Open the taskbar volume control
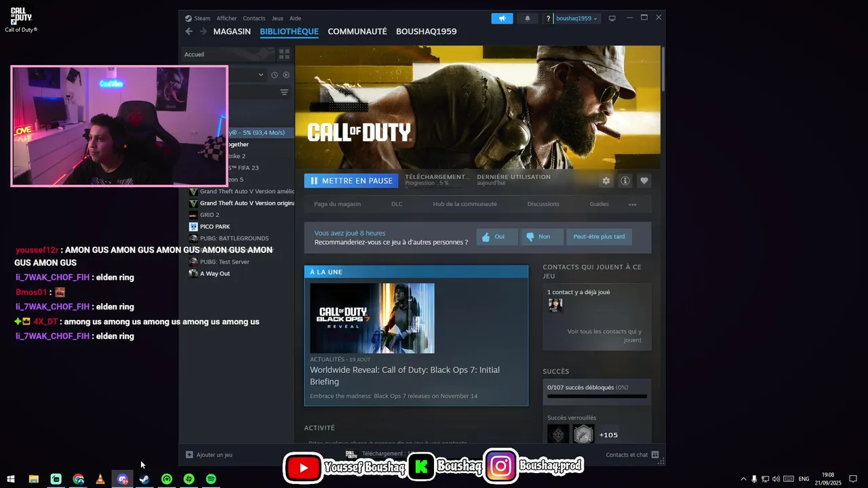This screenshot has width=868, height=488. click(776, 479)
